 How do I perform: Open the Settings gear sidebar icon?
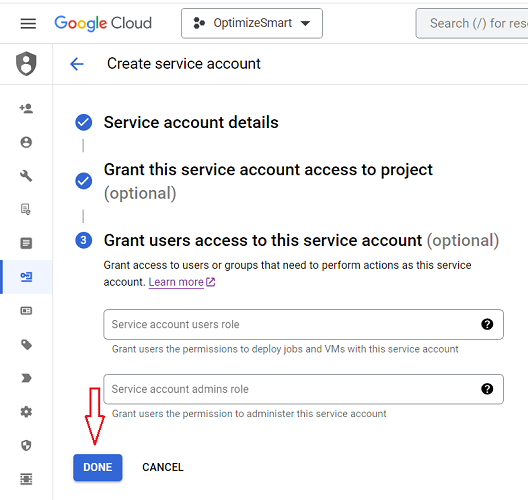point(26,411)
